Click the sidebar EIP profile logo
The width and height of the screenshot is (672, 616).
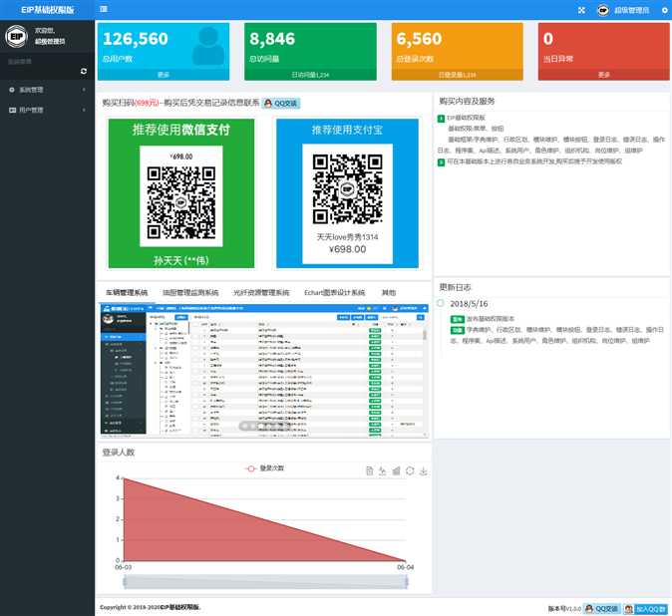pyautogui.click(x=16, y=36)
